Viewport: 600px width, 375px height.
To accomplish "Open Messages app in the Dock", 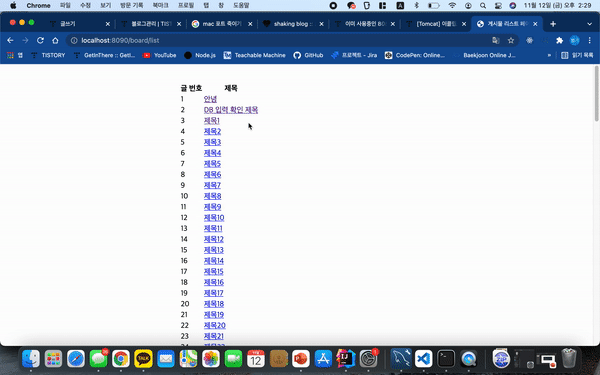I will click(x=98, y=359).
